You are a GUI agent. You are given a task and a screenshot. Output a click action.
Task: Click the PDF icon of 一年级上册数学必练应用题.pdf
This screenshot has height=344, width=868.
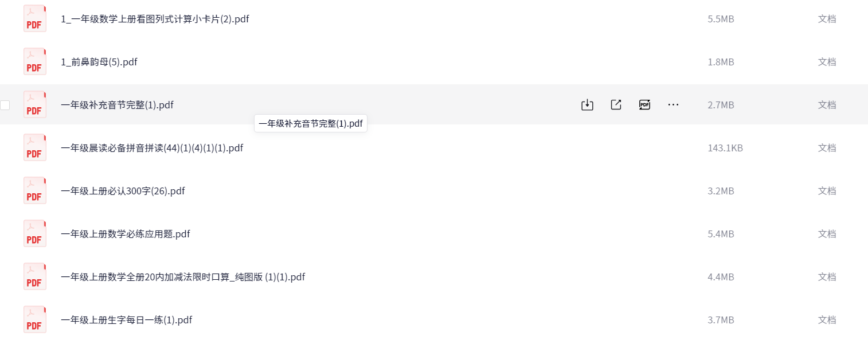tap(34, 234)
